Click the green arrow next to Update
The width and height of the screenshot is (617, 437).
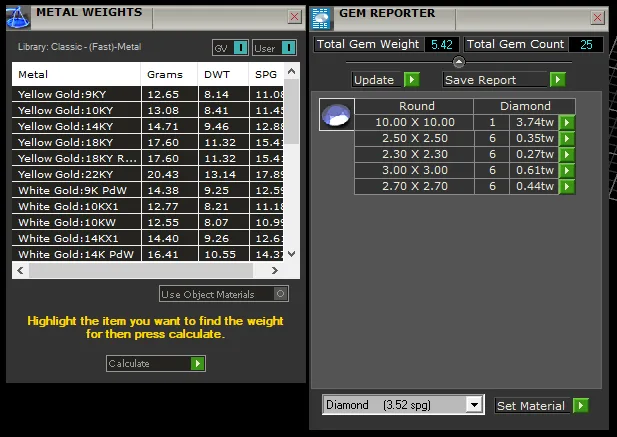click(412, 80)
